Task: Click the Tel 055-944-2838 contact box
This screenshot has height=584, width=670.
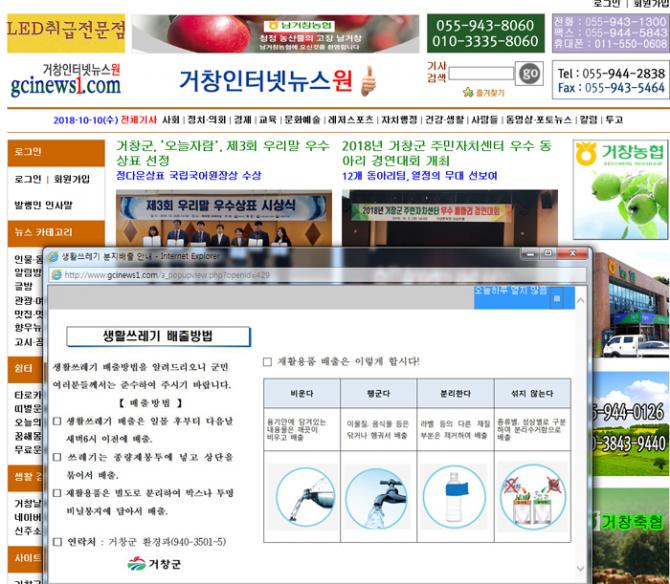Action: (x=611, y=80)
